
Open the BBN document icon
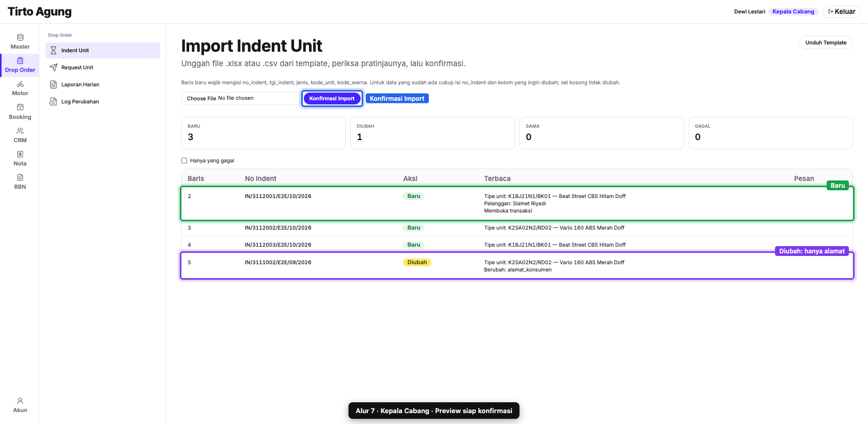tap(20, 177)
